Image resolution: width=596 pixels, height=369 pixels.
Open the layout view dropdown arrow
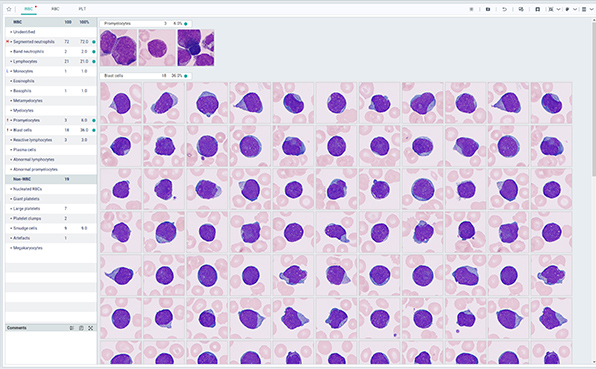point(591,9)
